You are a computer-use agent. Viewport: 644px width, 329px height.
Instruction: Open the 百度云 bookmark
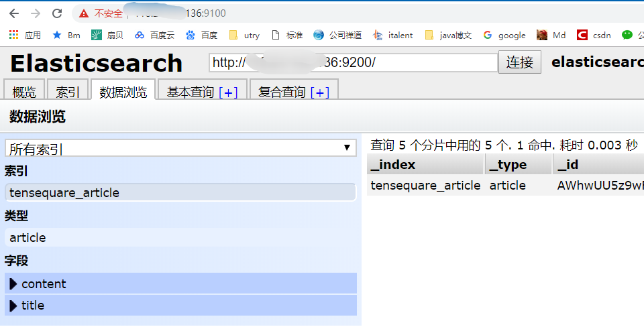154,36
